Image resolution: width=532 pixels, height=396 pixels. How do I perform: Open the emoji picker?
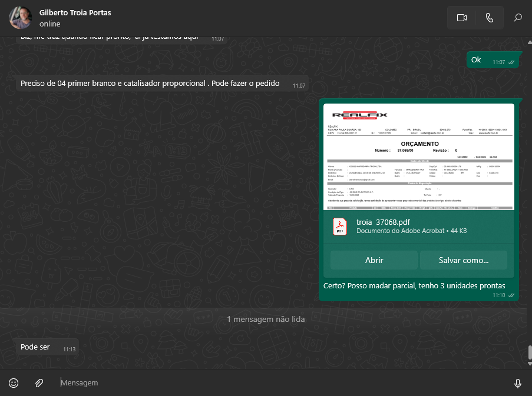(x=14, y=383)
